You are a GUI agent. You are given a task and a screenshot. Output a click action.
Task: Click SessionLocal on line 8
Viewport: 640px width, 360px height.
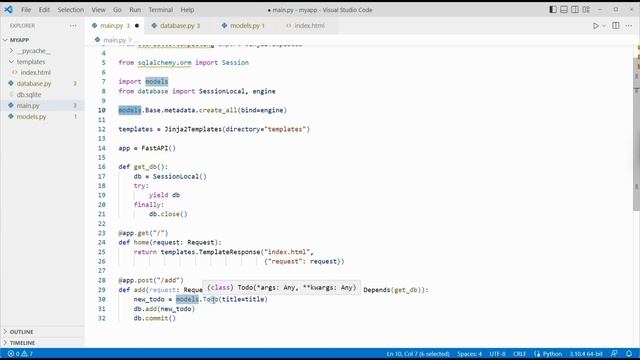coord(222,91)
